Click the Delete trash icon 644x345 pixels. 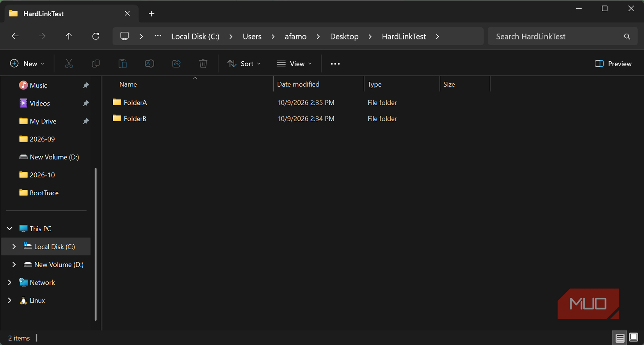[x=203, y=64]
